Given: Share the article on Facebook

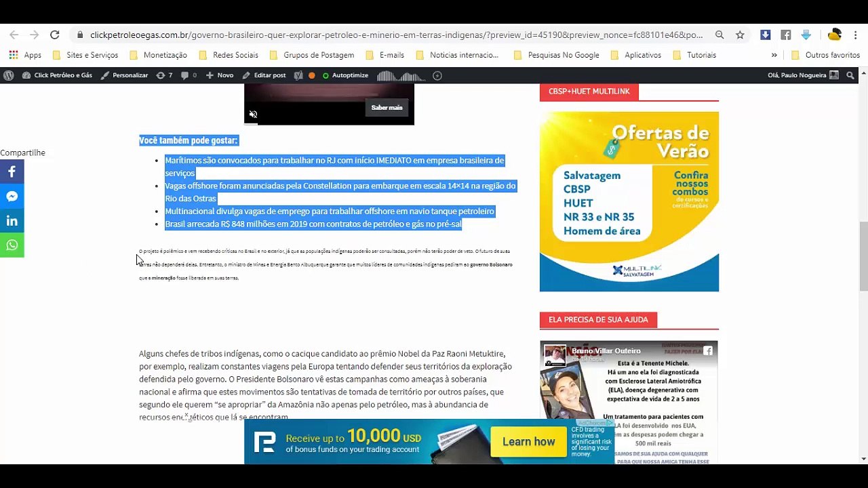Looking at the screenshot, I should tap(12, 172).
